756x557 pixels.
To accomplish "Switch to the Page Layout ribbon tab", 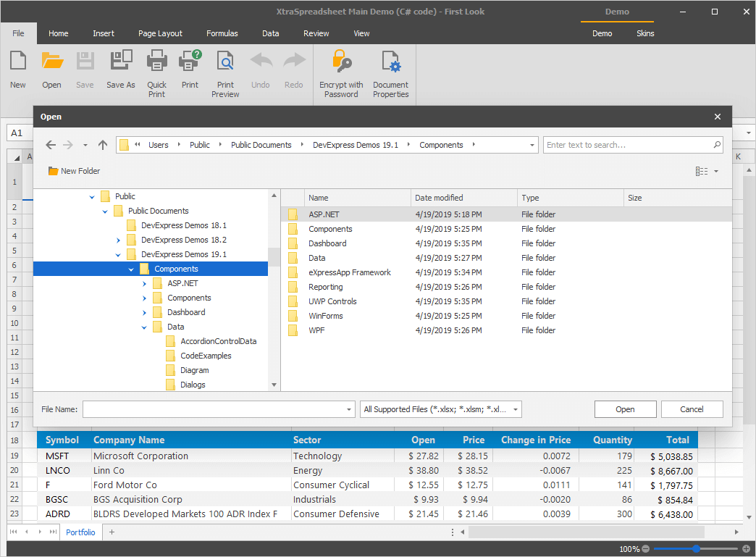I will coord(160,33).
